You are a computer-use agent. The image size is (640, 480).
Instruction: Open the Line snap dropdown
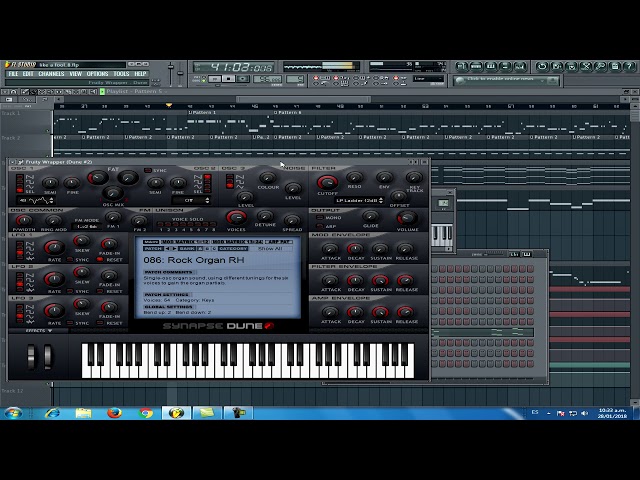[x=428, y=78]
